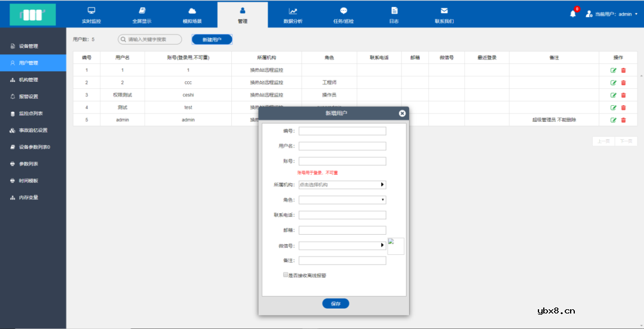The width and height of the screenshot is (644, 329).
Task: Edit the ccc user with the green pencil icon
Action: 613,82
